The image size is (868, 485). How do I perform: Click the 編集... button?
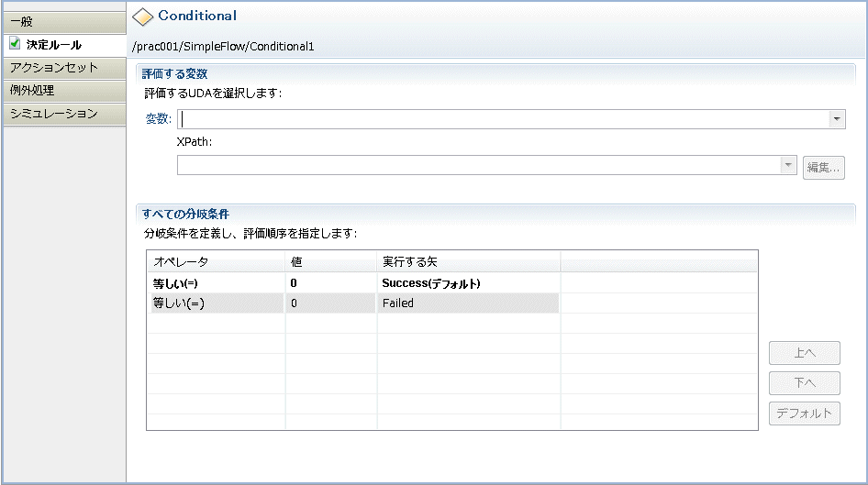click(x=824, y=167)
